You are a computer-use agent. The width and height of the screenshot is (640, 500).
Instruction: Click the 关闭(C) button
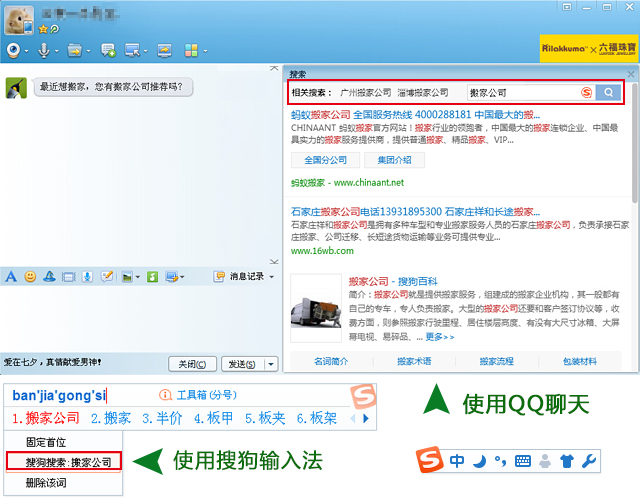tap(192, 364)
